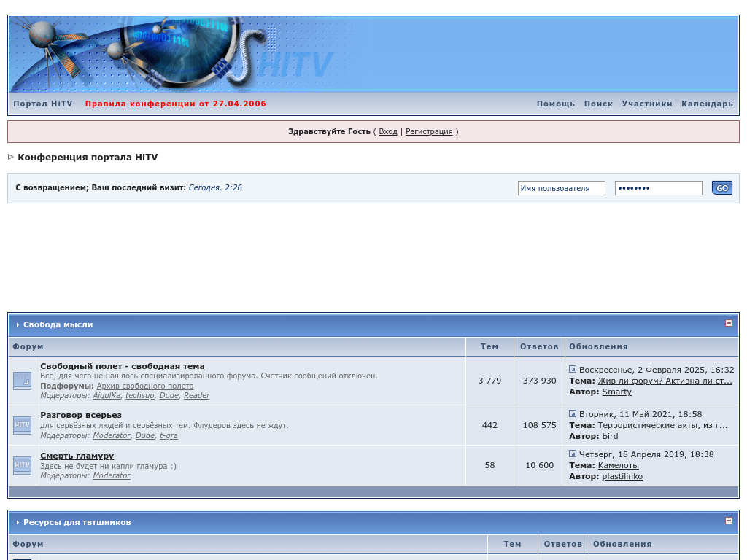747x560 pixels.
Task: Open Правила конференции от 27.04.2006
Action: [176, 104]
